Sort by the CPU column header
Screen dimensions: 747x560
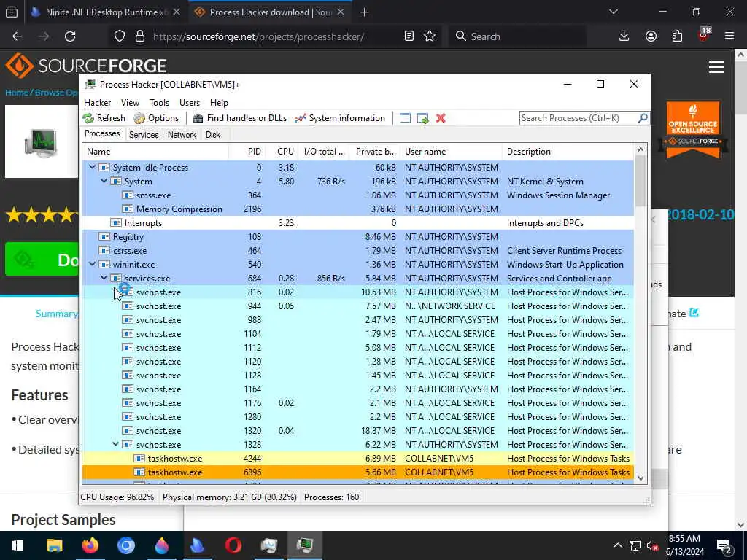point(281,152)
